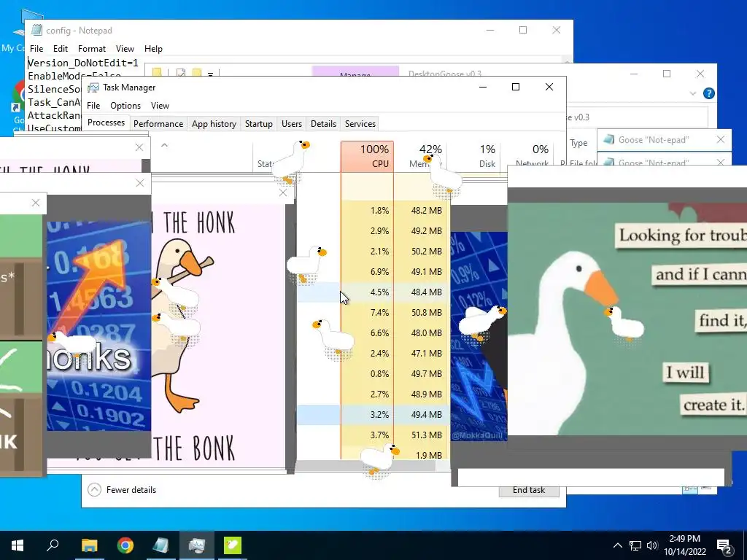Open the Windows Start menu
This screenshot has width=747, height=560.
tap(18, 545)
